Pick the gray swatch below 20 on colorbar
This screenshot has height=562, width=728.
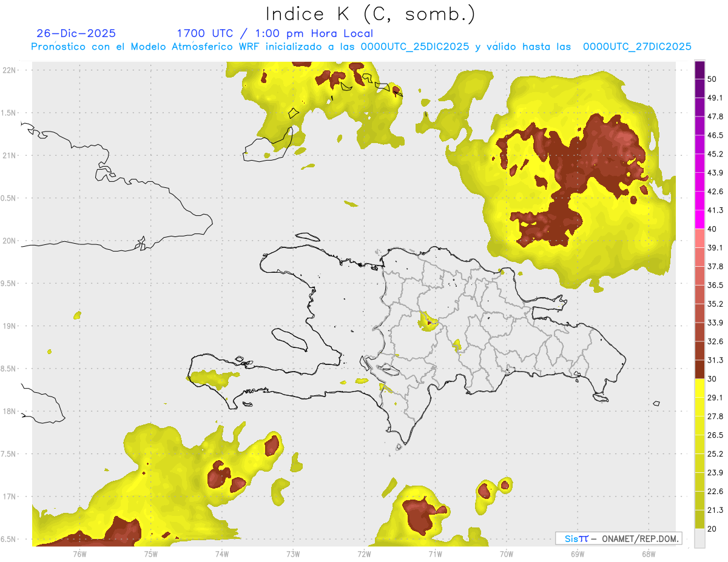(x=699, y=538)
